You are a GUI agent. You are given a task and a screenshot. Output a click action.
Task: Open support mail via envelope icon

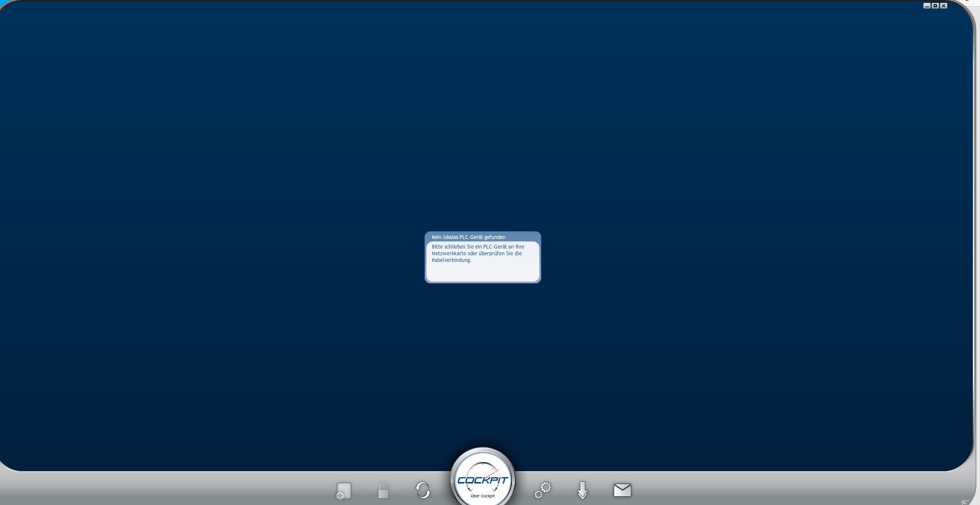[x=622, y=490]
